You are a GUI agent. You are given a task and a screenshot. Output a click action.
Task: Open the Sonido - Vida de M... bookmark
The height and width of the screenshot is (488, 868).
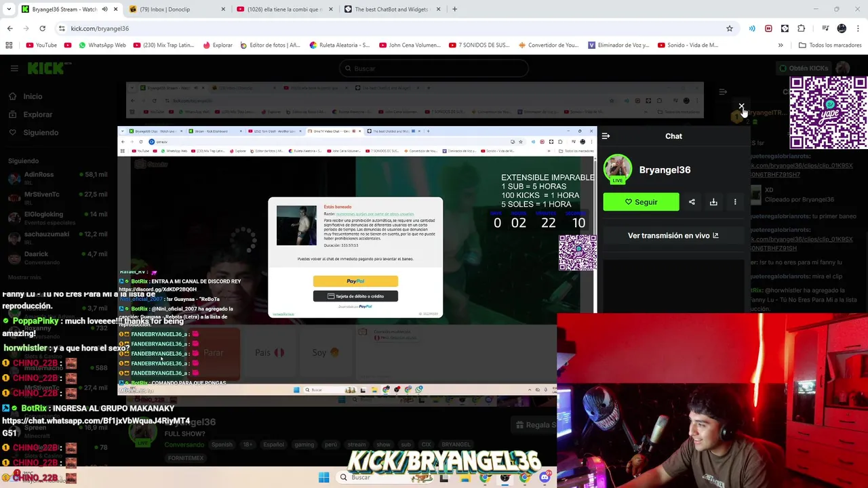[688, 45]
